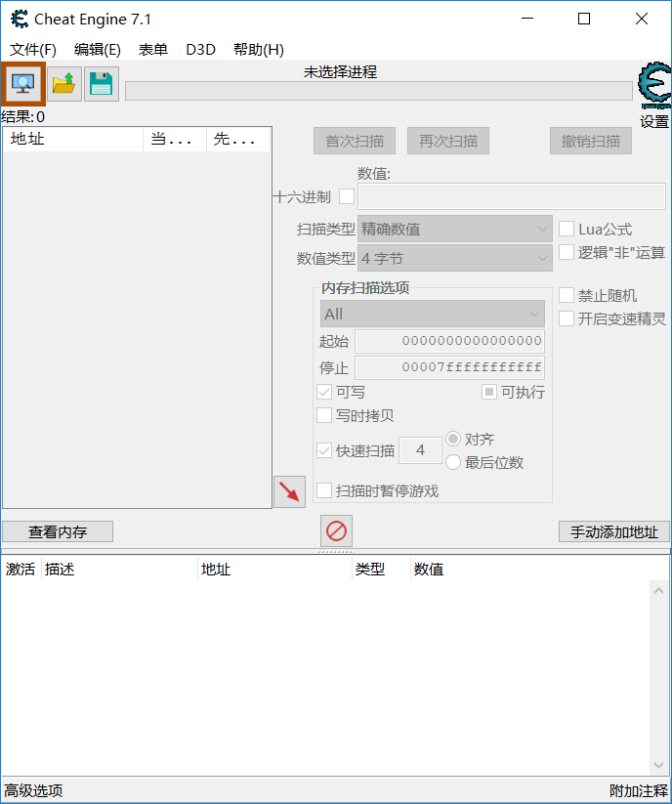
Task: Click the 停止 address field
Action: [x=450, y=367]
